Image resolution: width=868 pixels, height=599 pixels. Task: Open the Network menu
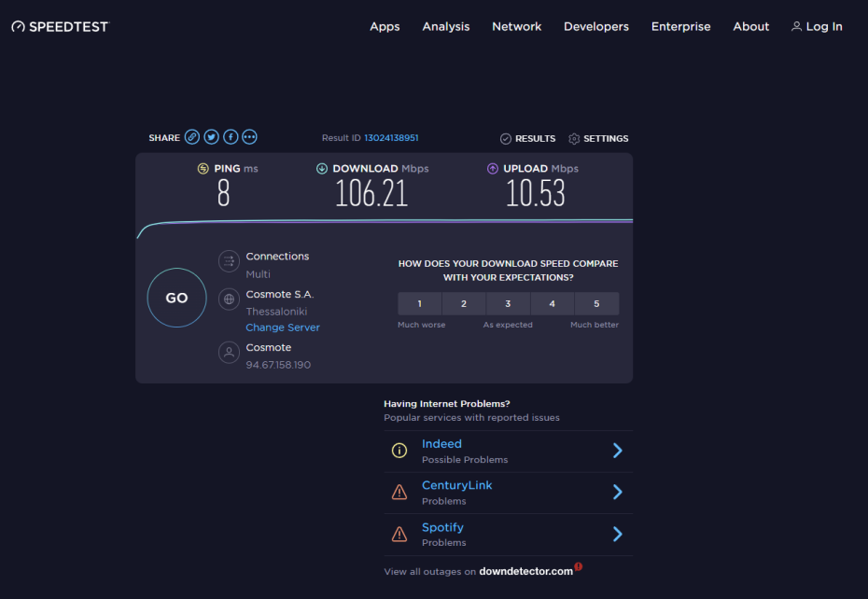pos(516,26)
